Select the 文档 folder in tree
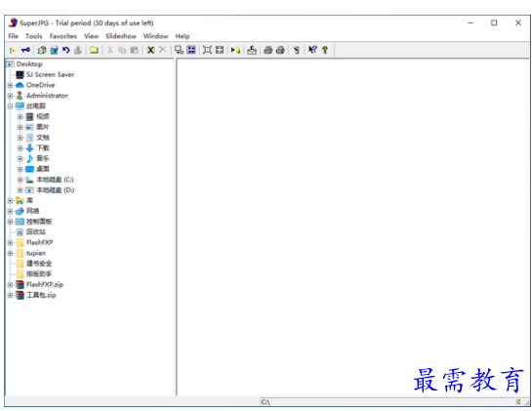 click(x=43, y=138)
